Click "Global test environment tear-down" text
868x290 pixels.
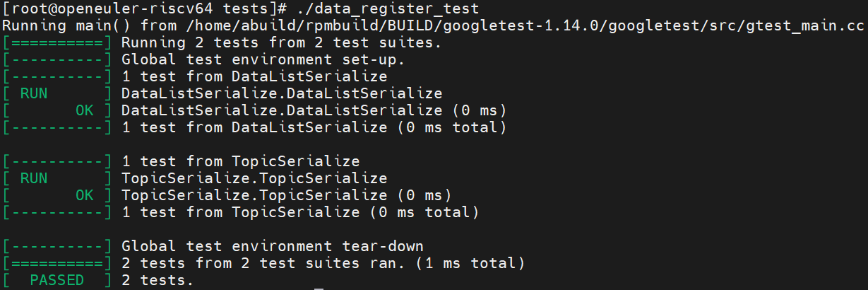tap(273, 247)
